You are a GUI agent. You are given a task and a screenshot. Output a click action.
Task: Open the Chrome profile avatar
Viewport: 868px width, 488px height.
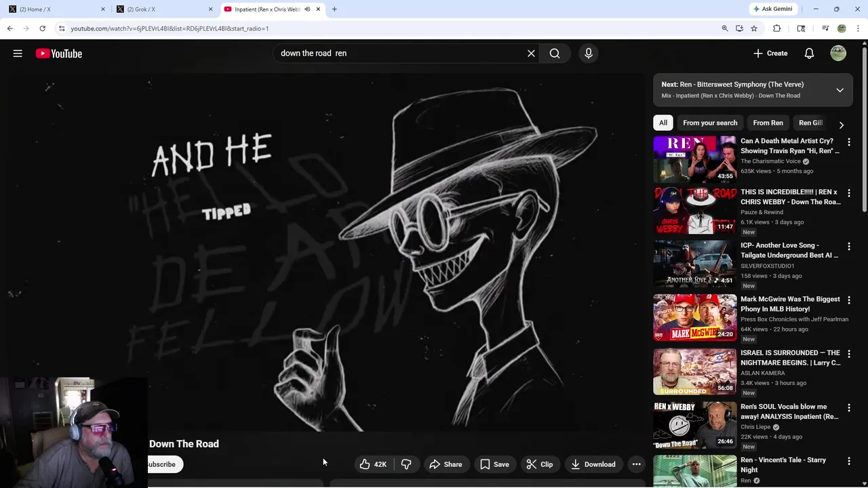(x=842, y=28)
